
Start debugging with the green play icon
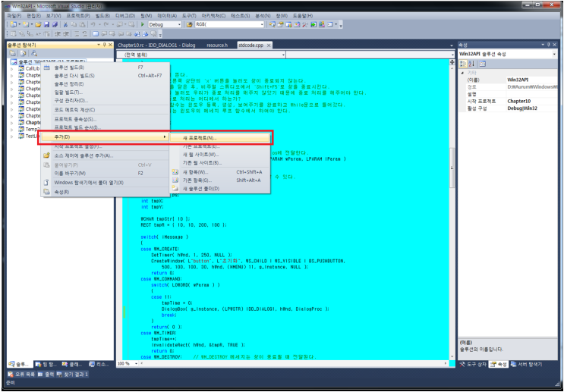[x=143, y=24]
